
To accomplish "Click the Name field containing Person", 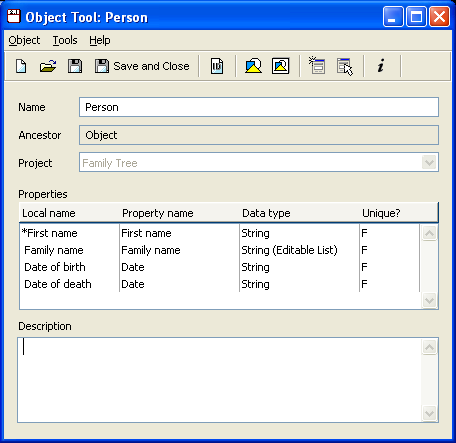I will click(x=259, y=107).
